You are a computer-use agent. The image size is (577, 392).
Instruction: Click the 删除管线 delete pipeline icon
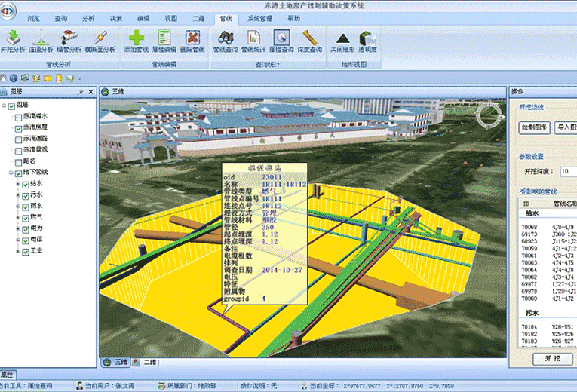click(193, 39)
